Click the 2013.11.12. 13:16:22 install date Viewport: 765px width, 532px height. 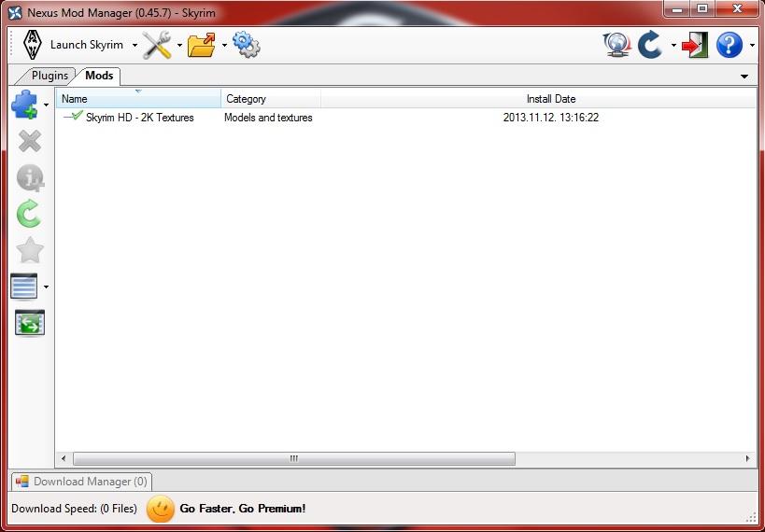pyautogui.click(x=551, y=118)
